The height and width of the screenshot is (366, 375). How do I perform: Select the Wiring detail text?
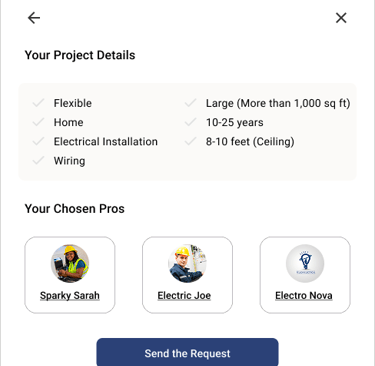69,161
